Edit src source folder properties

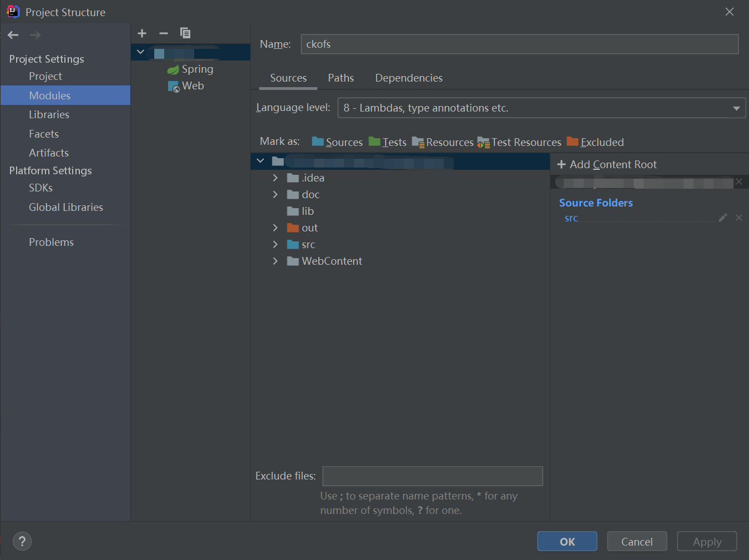click(x=722, y=218)
